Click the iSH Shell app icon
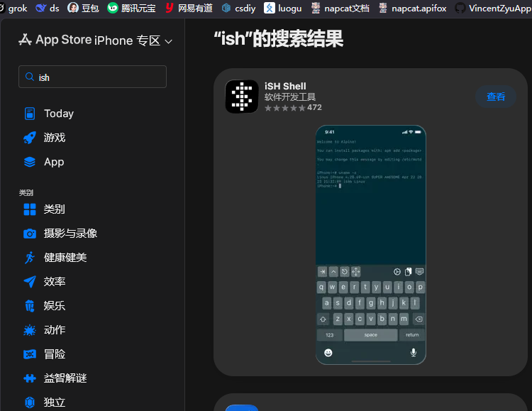 [242, 97]
